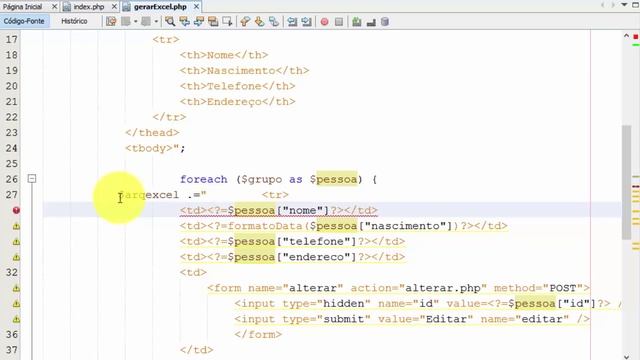Close the Página Inicial tab
640x360 pixels.
[x=54, y=7]
